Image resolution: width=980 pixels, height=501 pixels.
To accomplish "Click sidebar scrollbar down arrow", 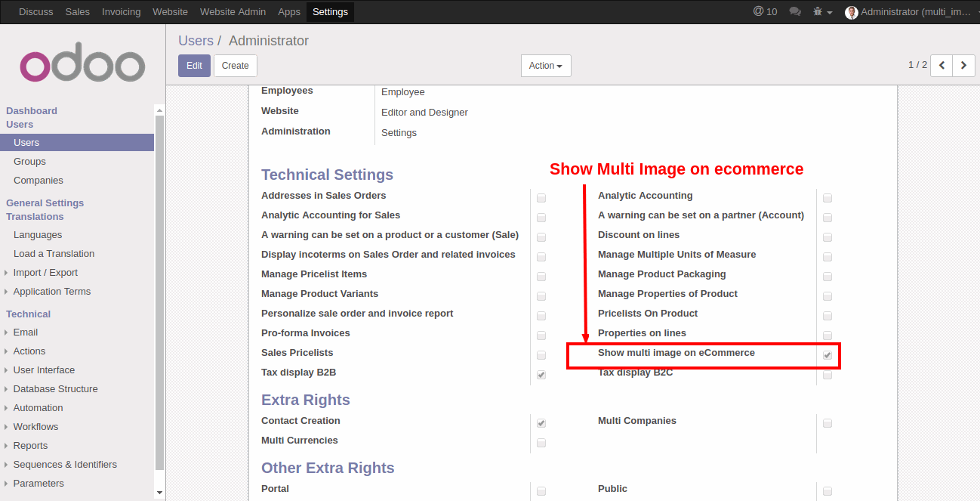I will click(159, 493).
